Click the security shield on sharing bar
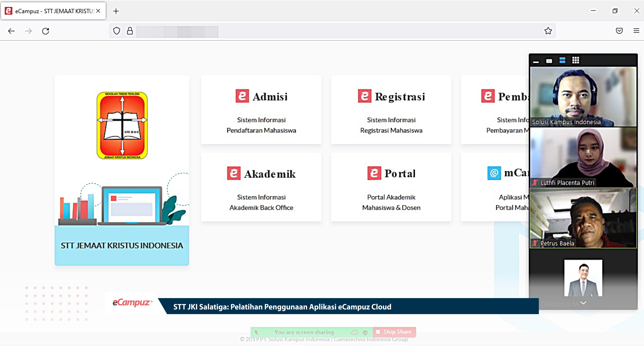The width and height of the screenshot is (644, 346). (365, 332)
